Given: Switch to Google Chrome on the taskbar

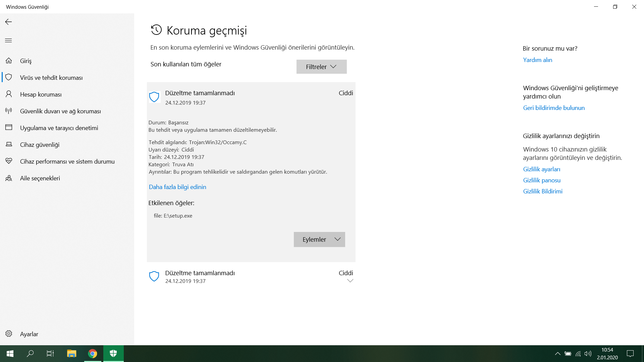Looking at the screenshot, I should click(x=93, y=354).
